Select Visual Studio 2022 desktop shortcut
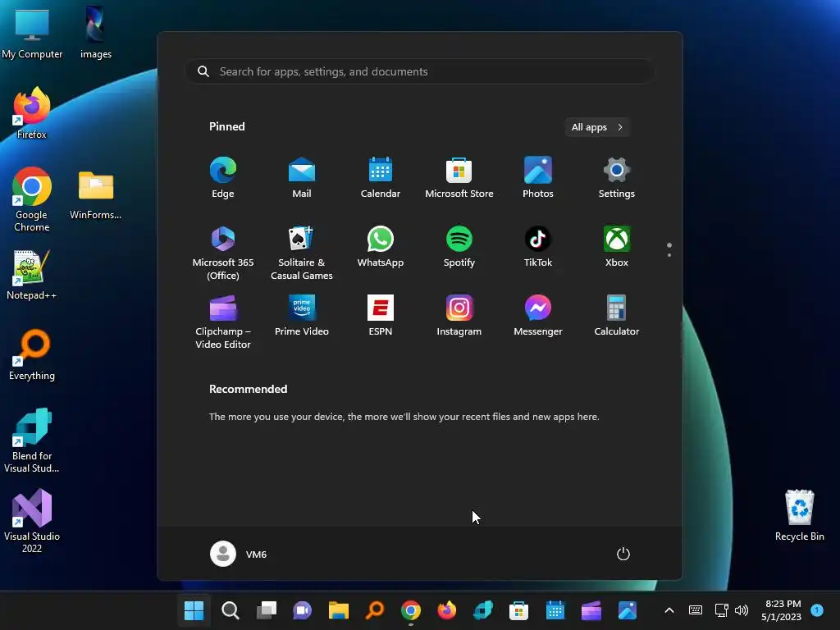 point(32,521)
